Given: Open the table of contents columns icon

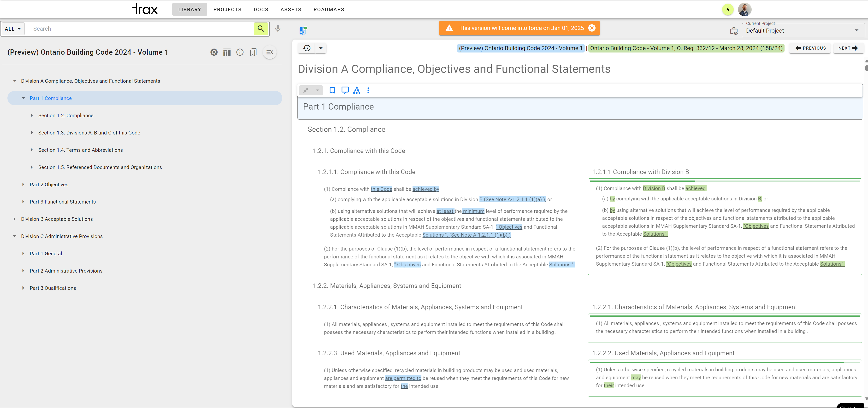Looking at the screenshot, I should coord(227,52).
